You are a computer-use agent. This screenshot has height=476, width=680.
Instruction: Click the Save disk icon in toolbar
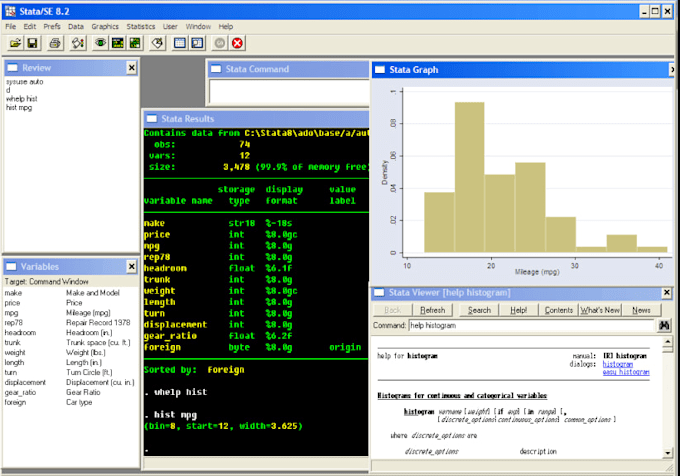(32, 43)
